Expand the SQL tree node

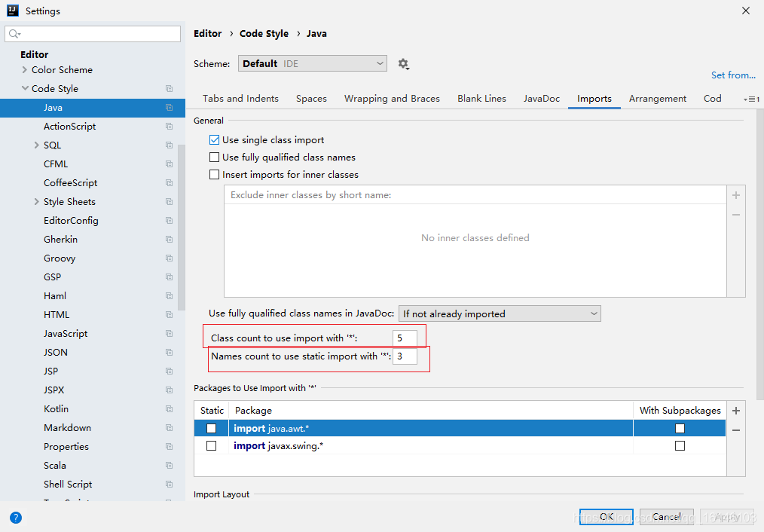(37, 145)
